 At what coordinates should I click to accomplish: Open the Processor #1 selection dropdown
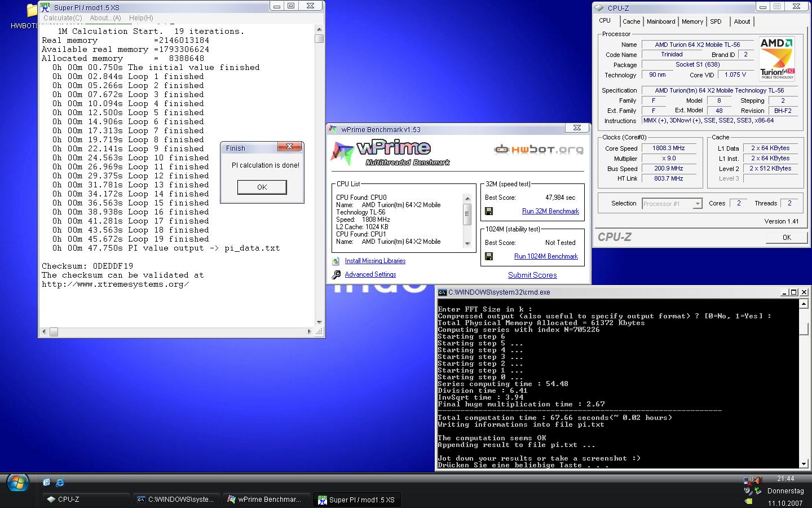(x=698, y=204)
